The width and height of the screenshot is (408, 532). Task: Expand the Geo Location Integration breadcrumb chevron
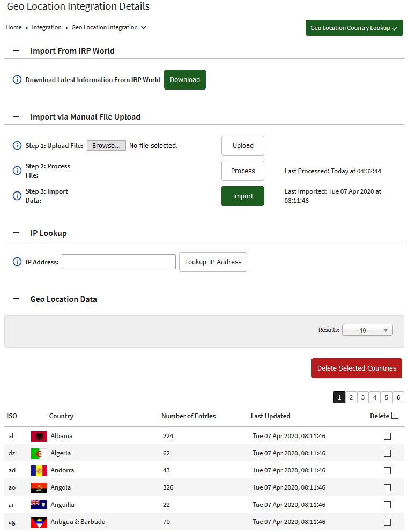click(144, 28)
